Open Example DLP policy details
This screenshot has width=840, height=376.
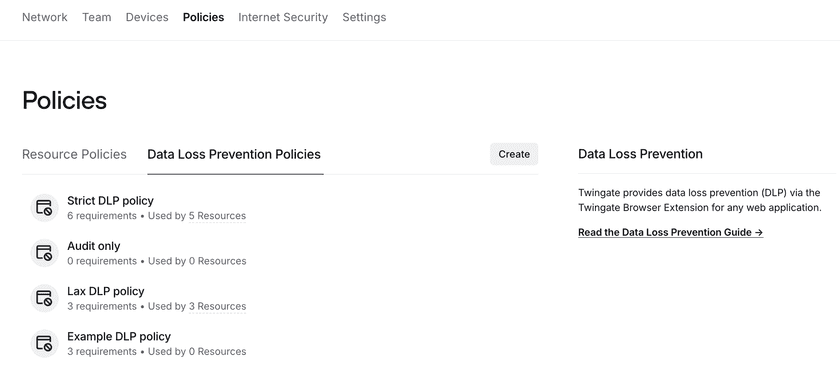pos(119,337)
